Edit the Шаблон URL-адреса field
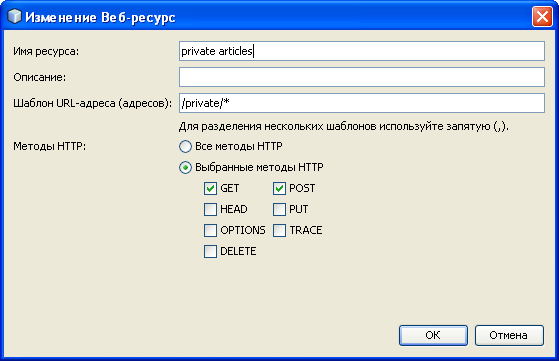 pyautogui.click(x=362, y=103)
